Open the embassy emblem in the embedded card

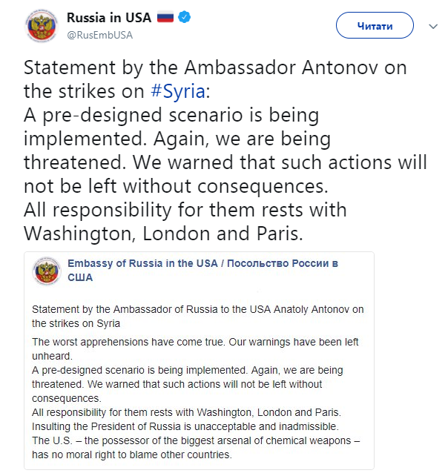click(46, 272)
